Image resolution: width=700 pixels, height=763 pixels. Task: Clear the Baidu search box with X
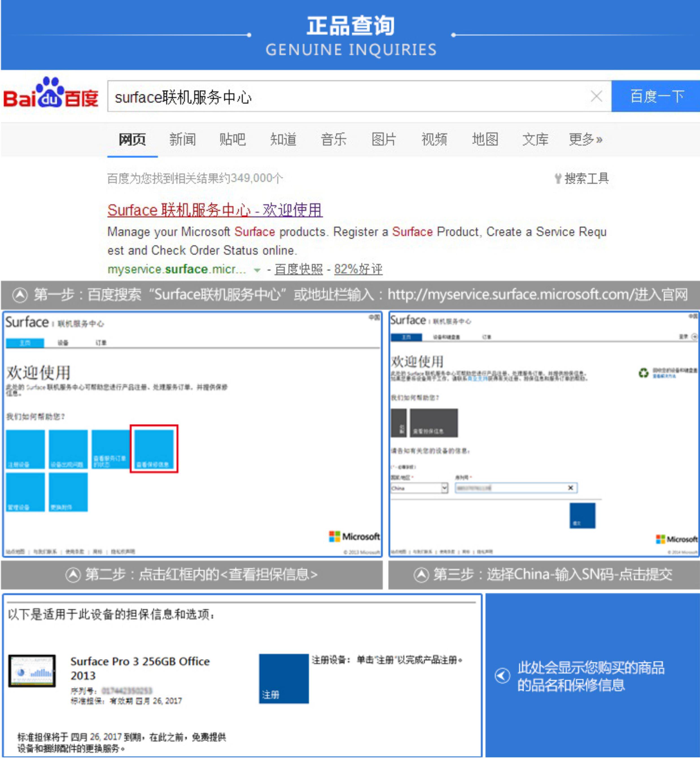pos(596,96)
